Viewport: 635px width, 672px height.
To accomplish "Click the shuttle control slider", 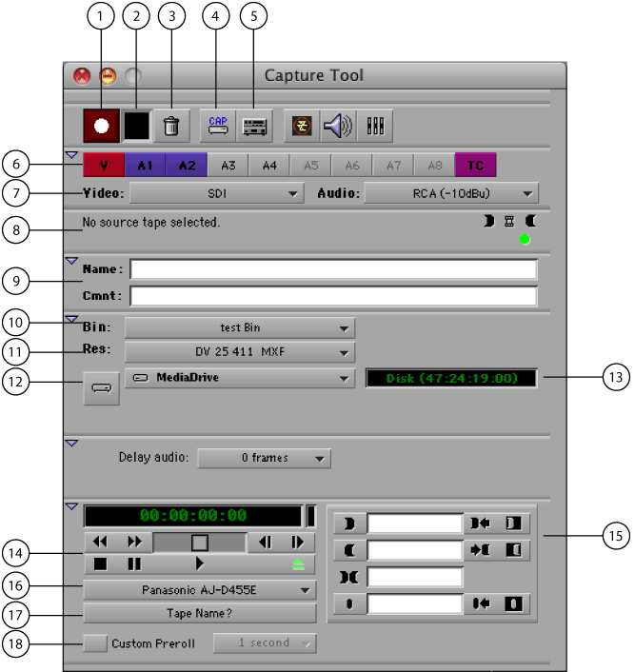I will tap(199, 542).
